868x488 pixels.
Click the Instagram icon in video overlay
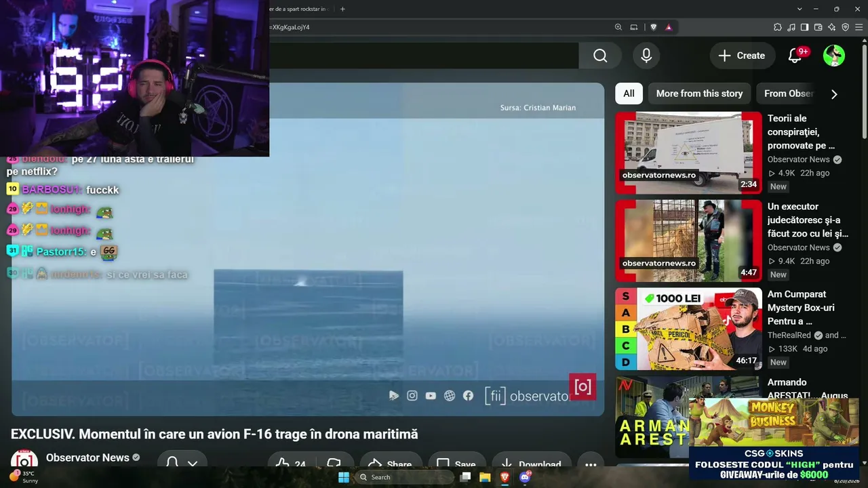click(412, 396)
